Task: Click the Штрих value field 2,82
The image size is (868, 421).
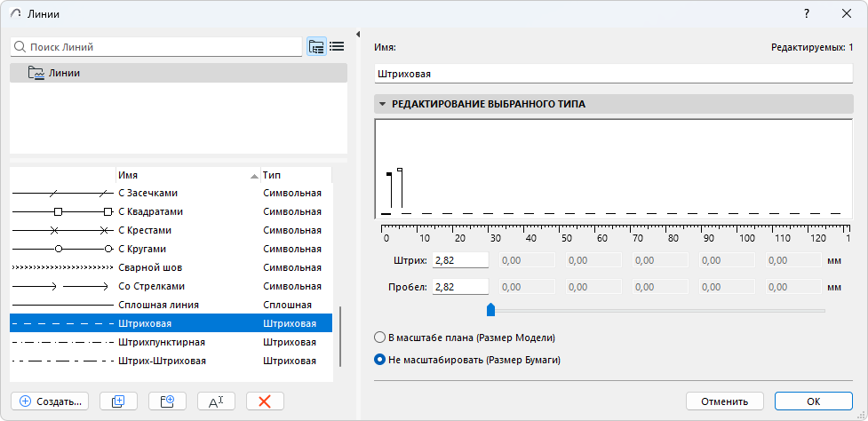Action: coord(460,260)
